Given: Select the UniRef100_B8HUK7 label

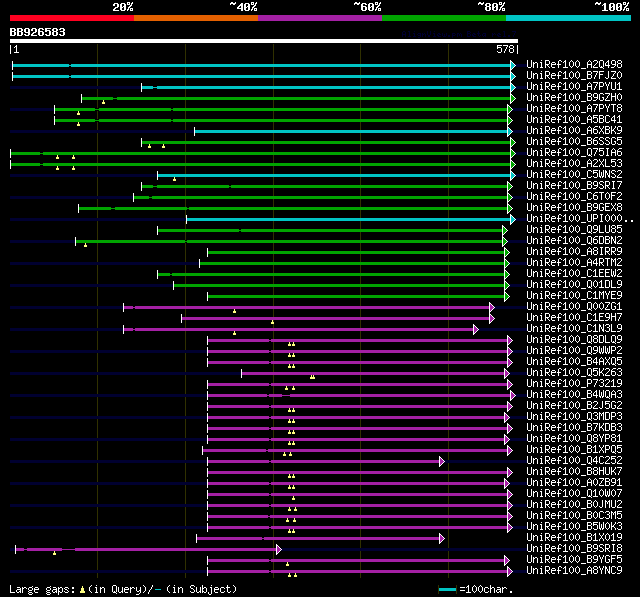Looking at the screenshot, I should pos(574,472).
